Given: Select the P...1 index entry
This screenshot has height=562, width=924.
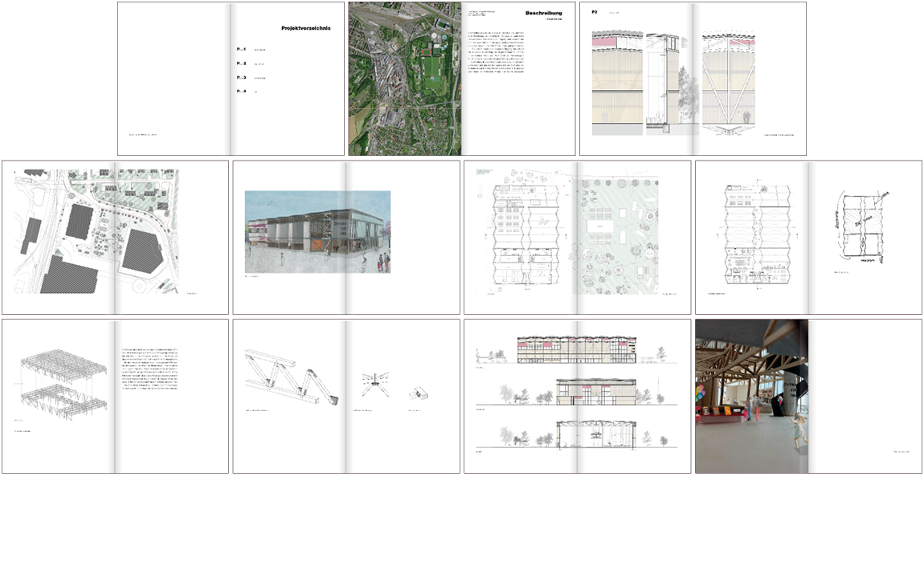Looking at the screenshot, I should 241,50.
